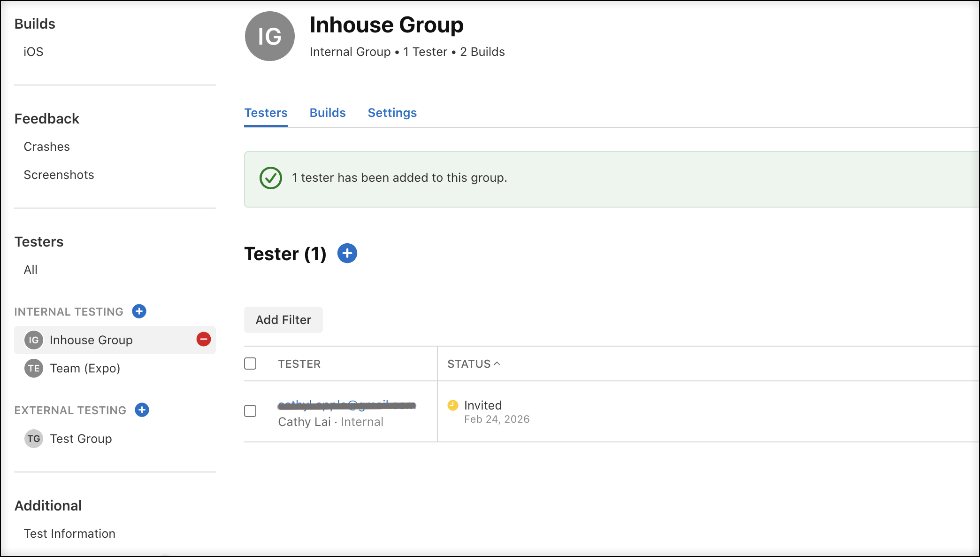The image size is (980, 557).
Task: Check the select-all testers checkbox
Action: (250, 364)
